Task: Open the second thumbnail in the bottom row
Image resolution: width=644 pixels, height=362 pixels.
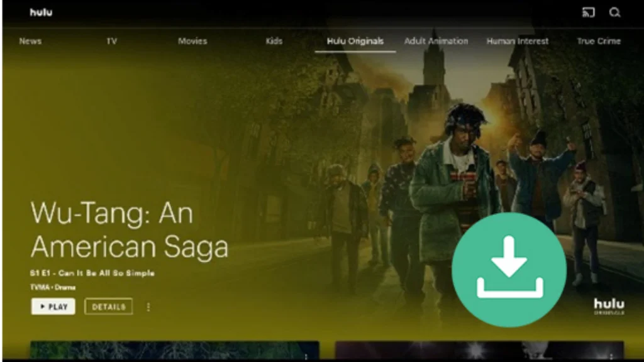Action: [x=479, y=350]
